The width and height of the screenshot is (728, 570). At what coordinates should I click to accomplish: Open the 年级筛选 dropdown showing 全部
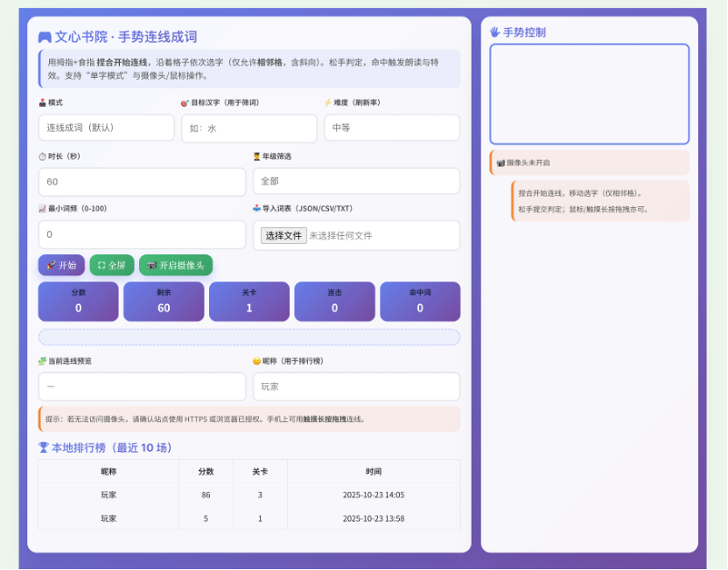[x=357, y=181]
